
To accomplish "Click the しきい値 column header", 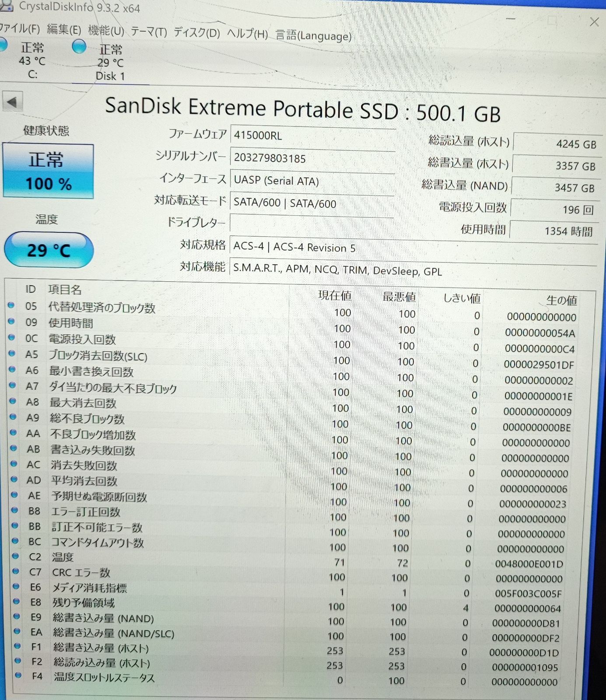I will click(x=462, y=299).
